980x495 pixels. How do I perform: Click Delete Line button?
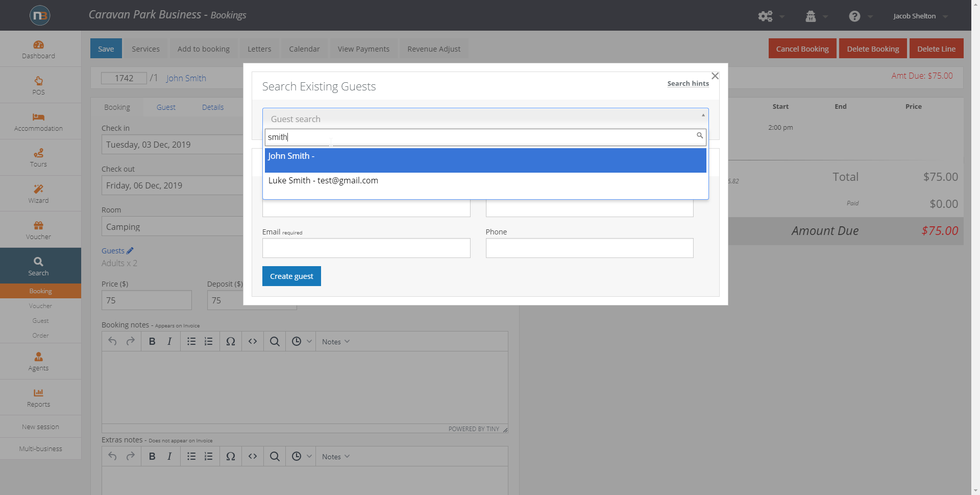coord(936,49)
